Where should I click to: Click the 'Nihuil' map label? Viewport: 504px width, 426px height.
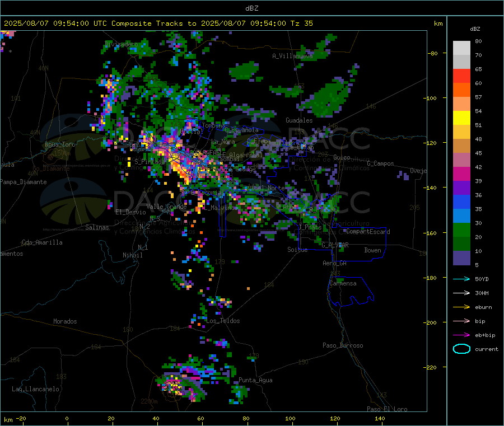[132, 255]
